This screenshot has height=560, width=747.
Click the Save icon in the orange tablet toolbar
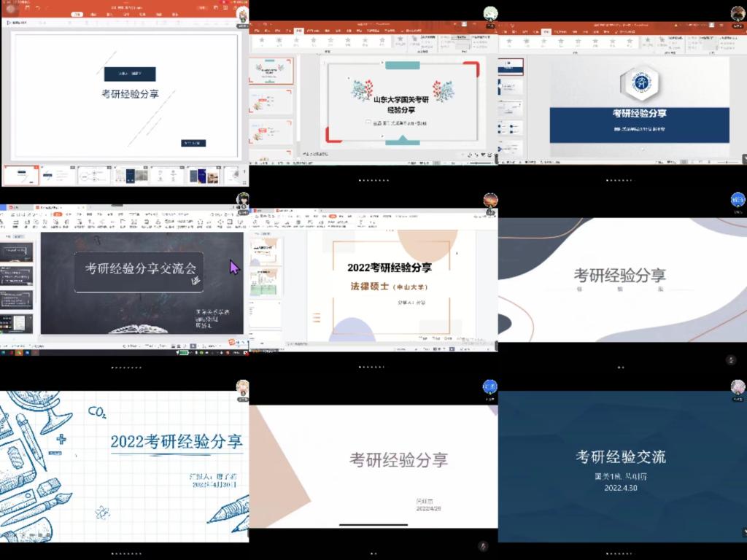click(26, 7)
